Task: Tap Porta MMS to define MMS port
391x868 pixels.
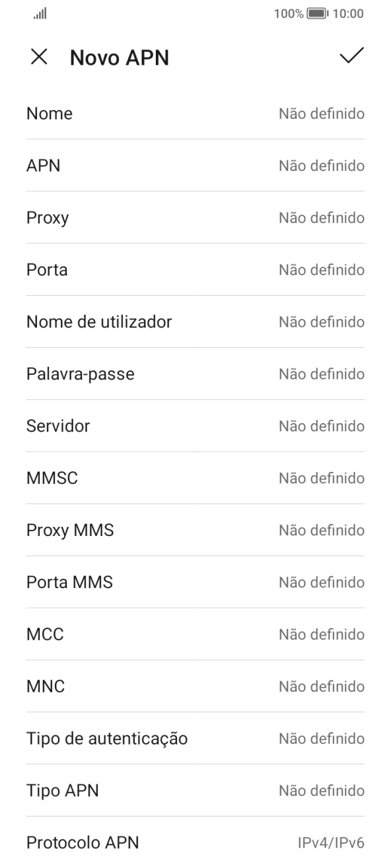Action: click(x=196, y=582)
